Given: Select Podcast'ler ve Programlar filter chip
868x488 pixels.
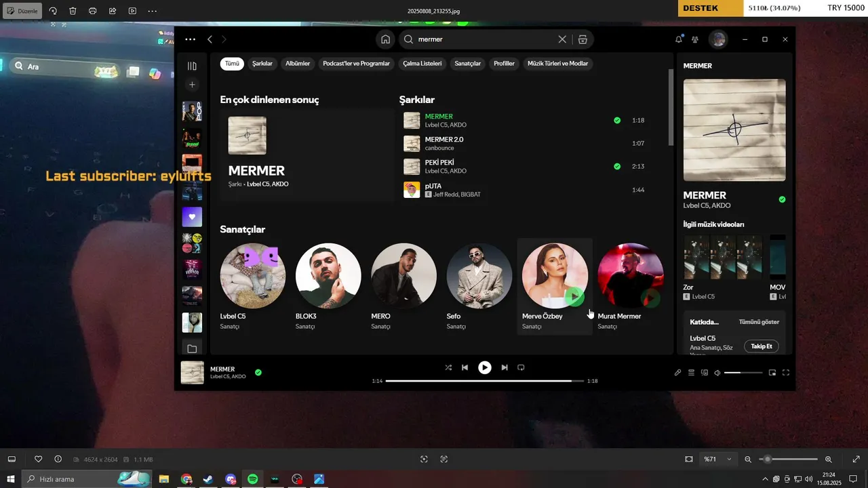Looking at the screenshot, I should click(357, 64).
